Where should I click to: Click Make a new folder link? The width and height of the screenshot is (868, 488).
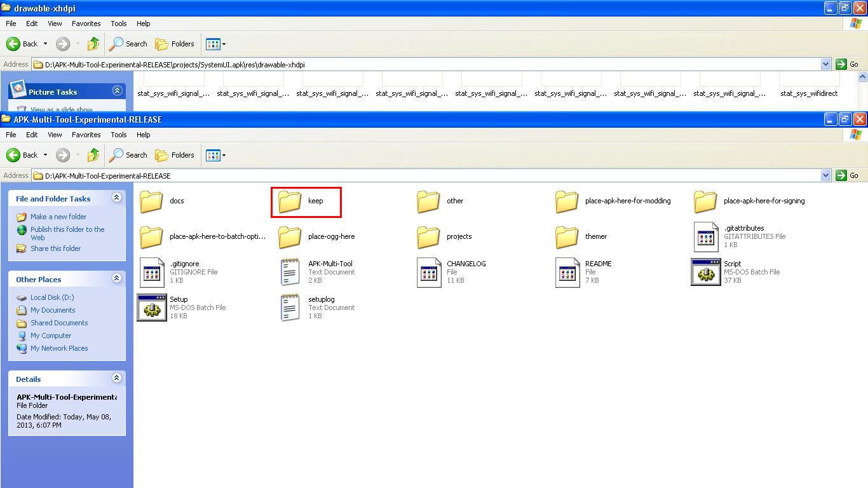[x=58, y=217]
